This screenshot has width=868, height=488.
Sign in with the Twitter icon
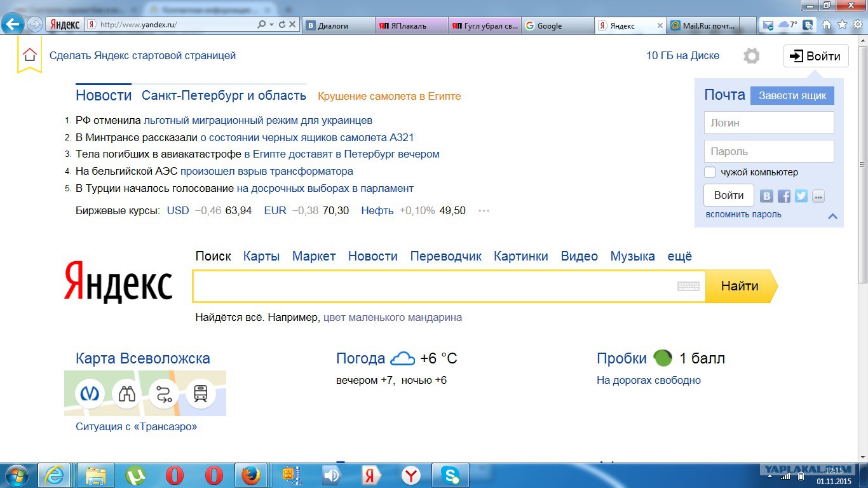tap(801, 196)
